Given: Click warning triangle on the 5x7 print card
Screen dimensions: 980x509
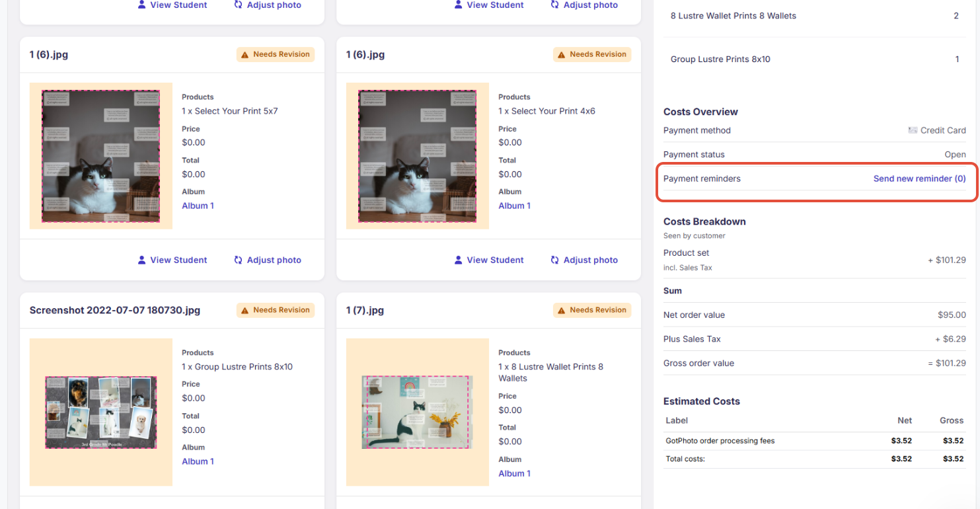Looking at the screenshot, I should click(x=245, y=54).
